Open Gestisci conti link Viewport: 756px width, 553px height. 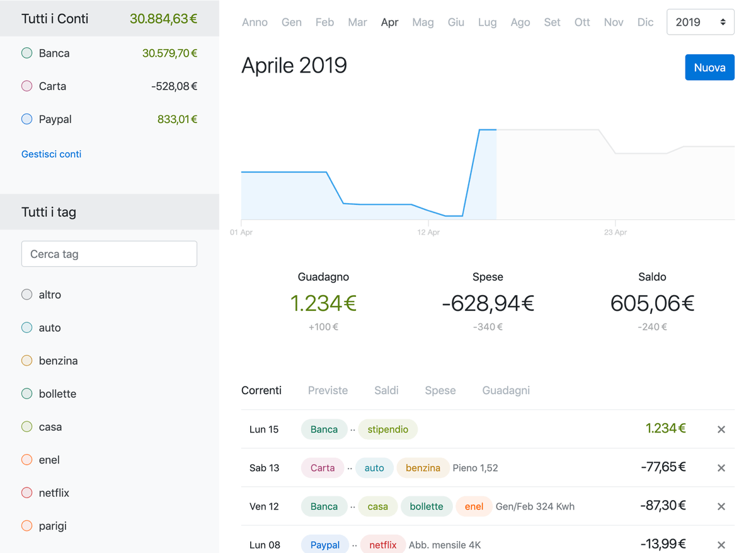click(x=51, y=154)
